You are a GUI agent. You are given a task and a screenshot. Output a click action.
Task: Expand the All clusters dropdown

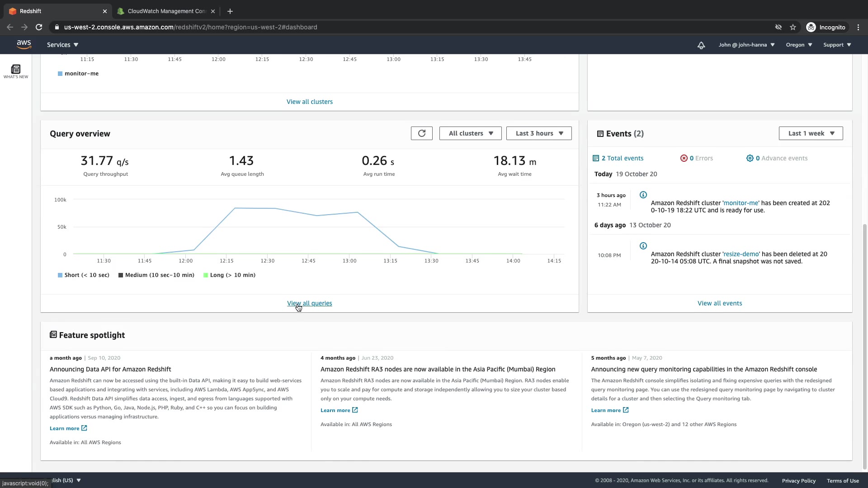coord(470,133)
